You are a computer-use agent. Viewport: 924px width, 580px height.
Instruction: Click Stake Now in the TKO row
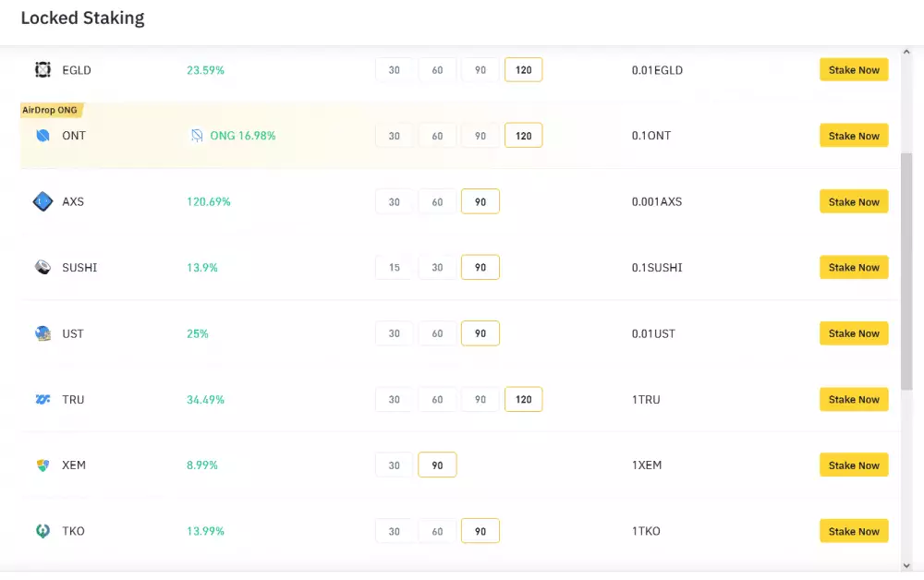[854, 531]
